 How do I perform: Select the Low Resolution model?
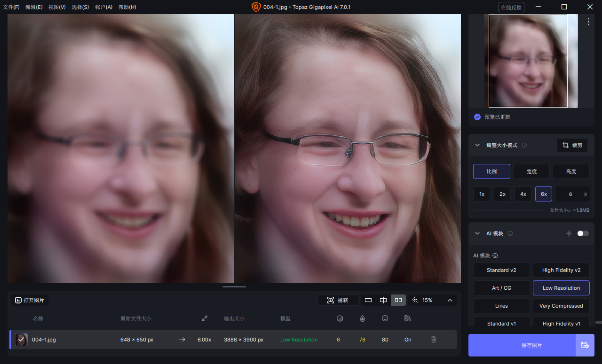(561, 288)
